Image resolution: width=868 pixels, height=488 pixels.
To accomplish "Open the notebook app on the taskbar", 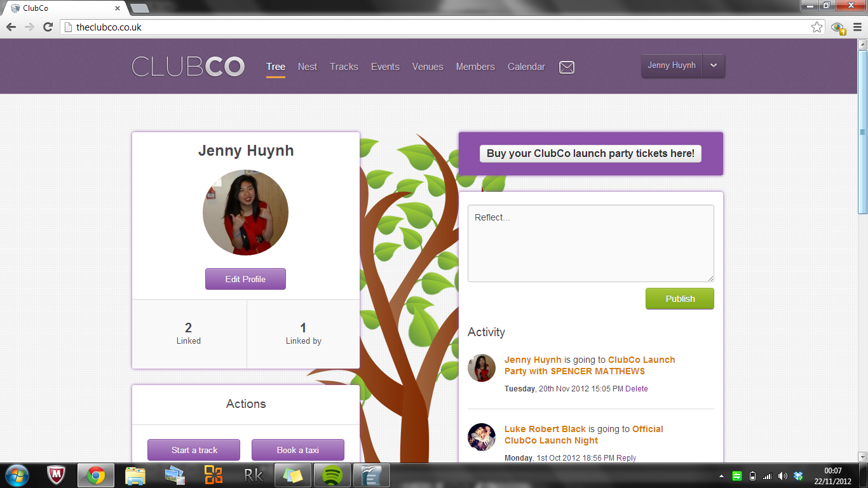I will [x=372, y=475].
